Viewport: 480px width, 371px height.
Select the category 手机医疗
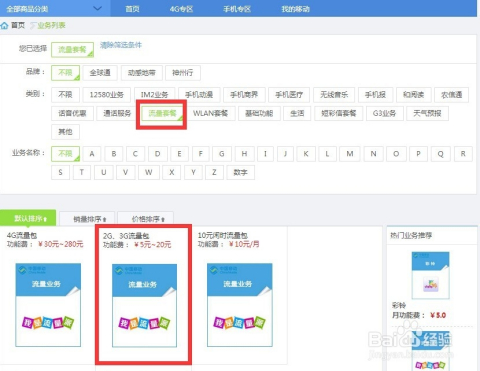tap(289, 95)
